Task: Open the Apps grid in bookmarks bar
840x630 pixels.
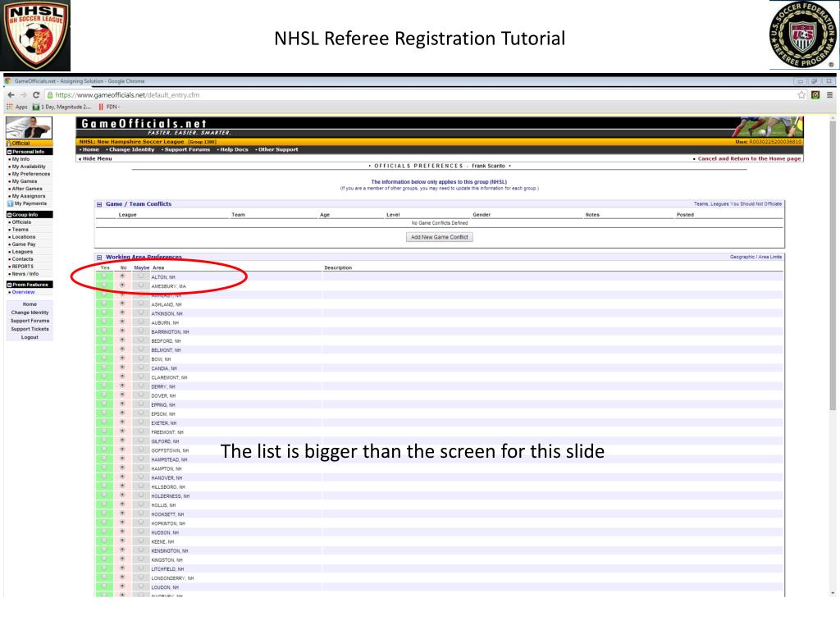Action: pyautogui.click(x=16, y=107)
